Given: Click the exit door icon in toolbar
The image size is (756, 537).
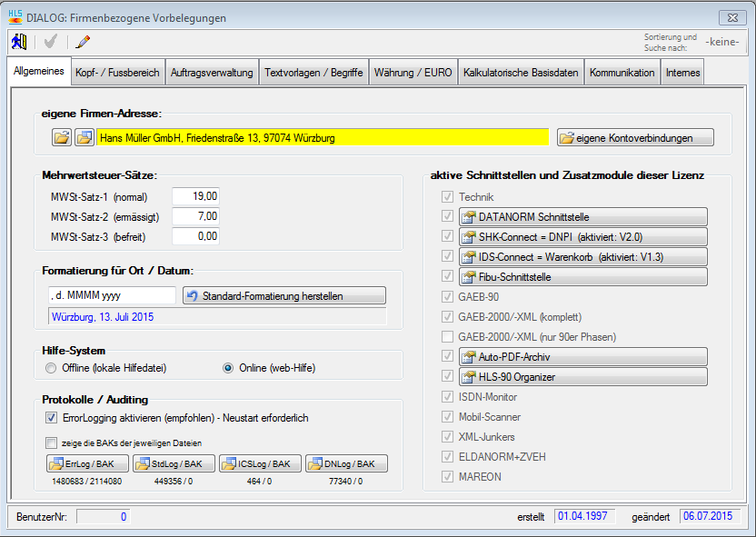Looking at the screenshot, I should tap(18, 41).
